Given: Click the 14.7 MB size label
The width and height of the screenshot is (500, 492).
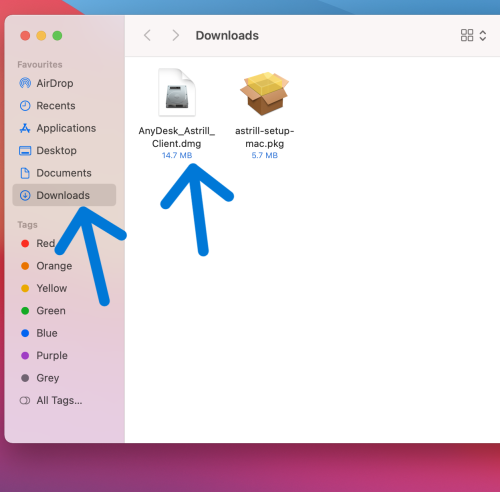Looking at the screenshot, I should click(177, 155).
